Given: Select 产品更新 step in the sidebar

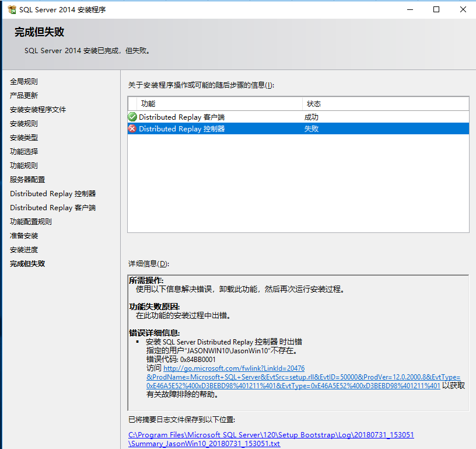Looking at the screenshot, I should 24,95.
